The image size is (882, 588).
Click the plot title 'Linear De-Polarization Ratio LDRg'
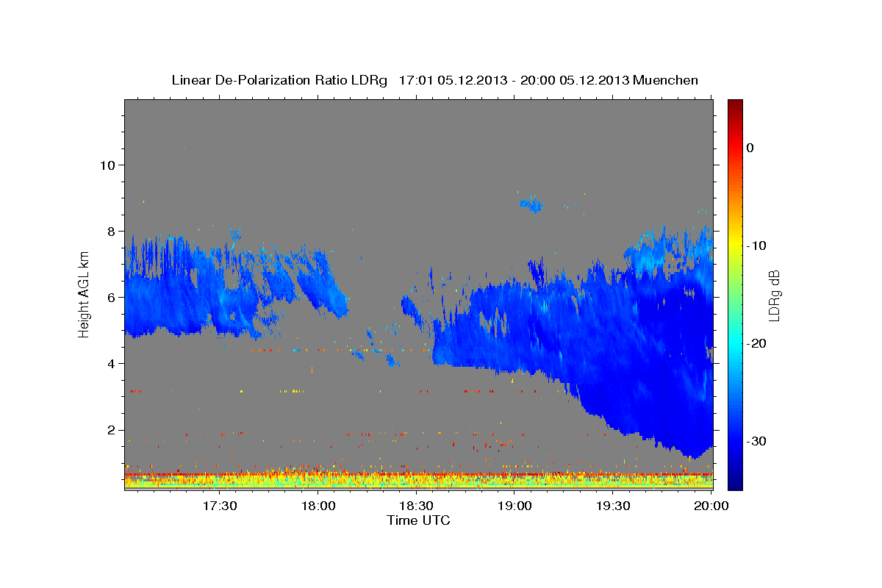pos(279,80)
